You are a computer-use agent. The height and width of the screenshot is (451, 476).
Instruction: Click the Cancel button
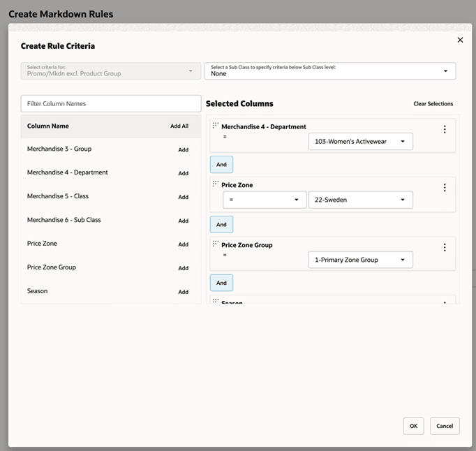pos(445,426)
